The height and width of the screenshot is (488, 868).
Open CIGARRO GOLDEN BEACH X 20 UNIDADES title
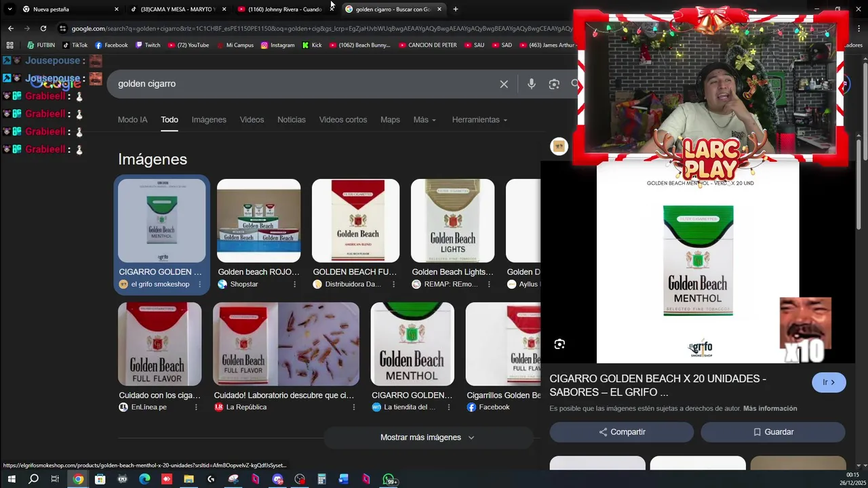click(x=658, y=386)
